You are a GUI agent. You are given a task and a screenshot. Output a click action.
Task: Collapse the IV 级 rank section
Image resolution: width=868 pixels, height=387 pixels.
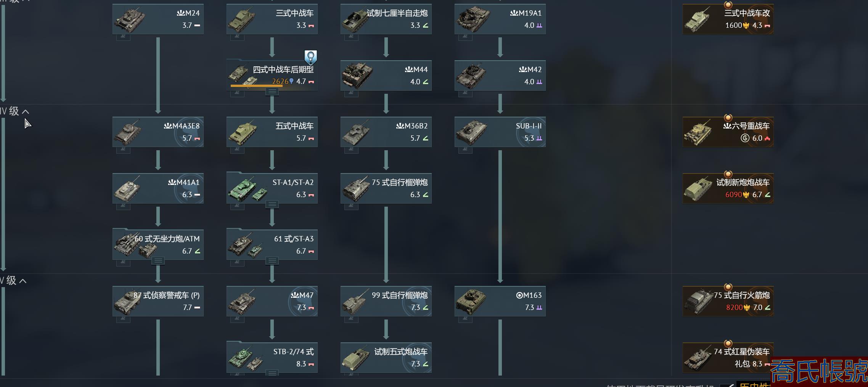26,112
